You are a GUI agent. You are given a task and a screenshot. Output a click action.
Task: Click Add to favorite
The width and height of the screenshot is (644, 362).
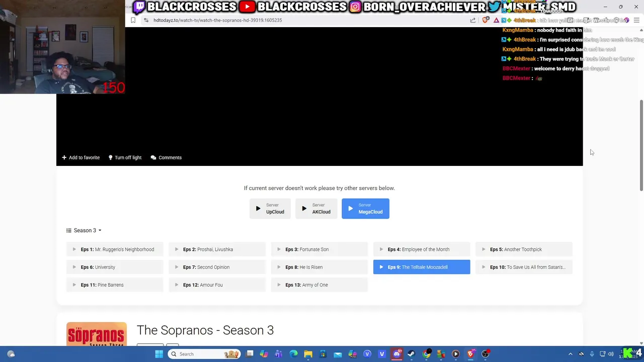point(80,157)
